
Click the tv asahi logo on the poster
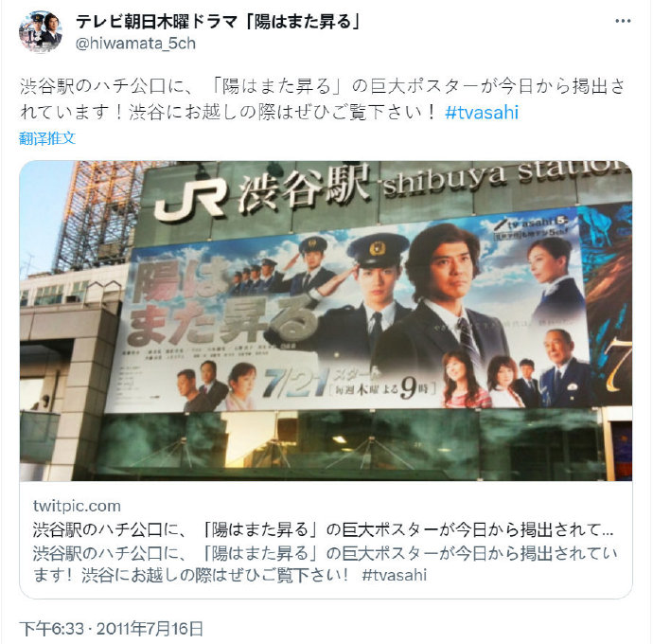[538, 224]
